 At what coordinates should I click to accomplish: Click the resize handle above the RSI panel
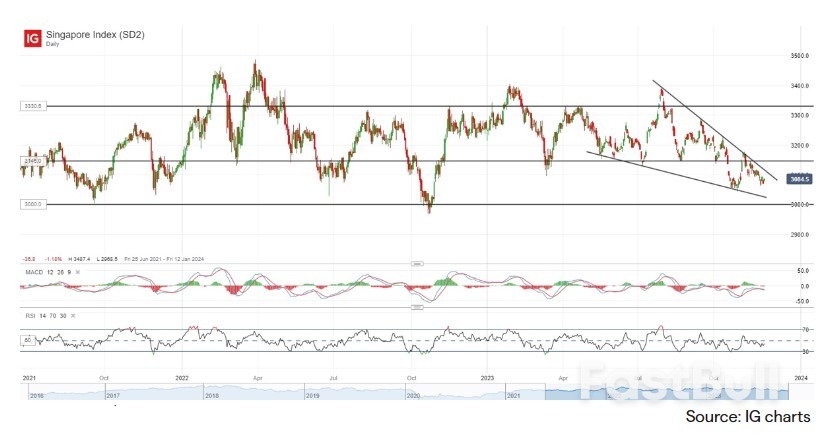pos(418,307)
